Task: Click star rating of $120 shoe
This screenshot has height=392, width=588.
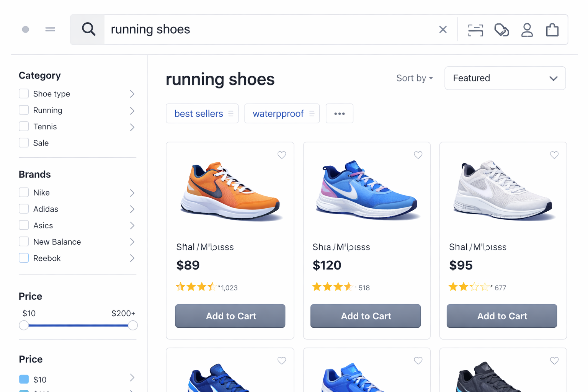Action: click(332, 287)
